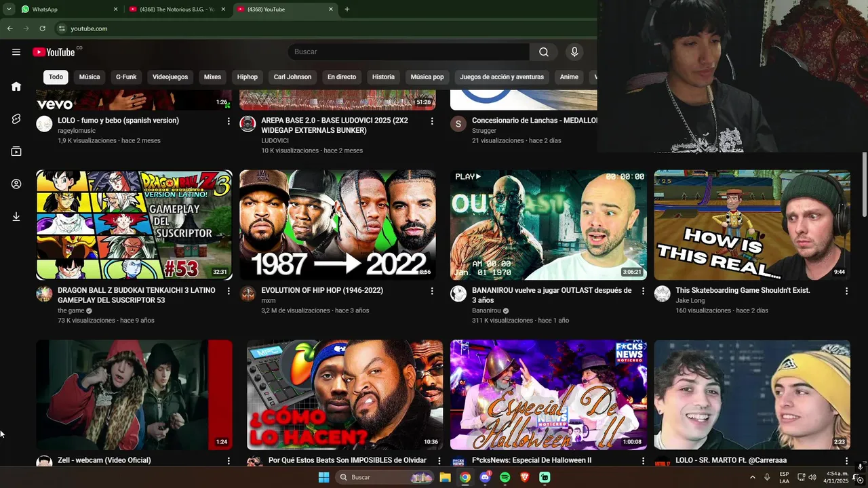
Task: Open the Jake Long channel avatar
Action: tap(662, 293)
